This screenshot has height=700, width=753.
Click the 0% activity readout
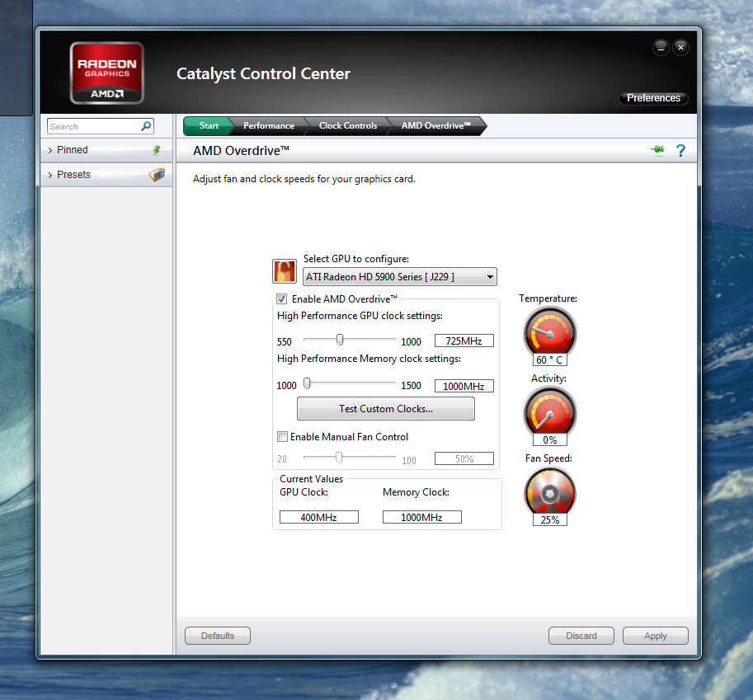[550, 439]
